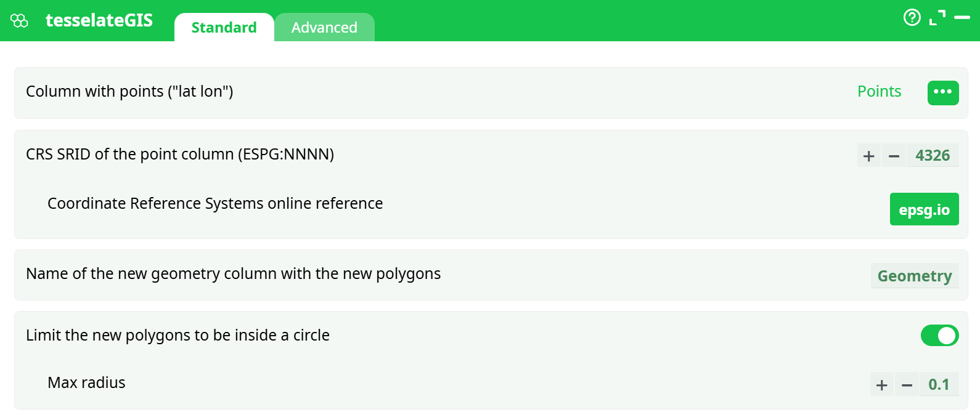Screen dimensions: 980x420
Task: Switch to the Standard tab
Action: pyautogui.click(x=224, y=28)
